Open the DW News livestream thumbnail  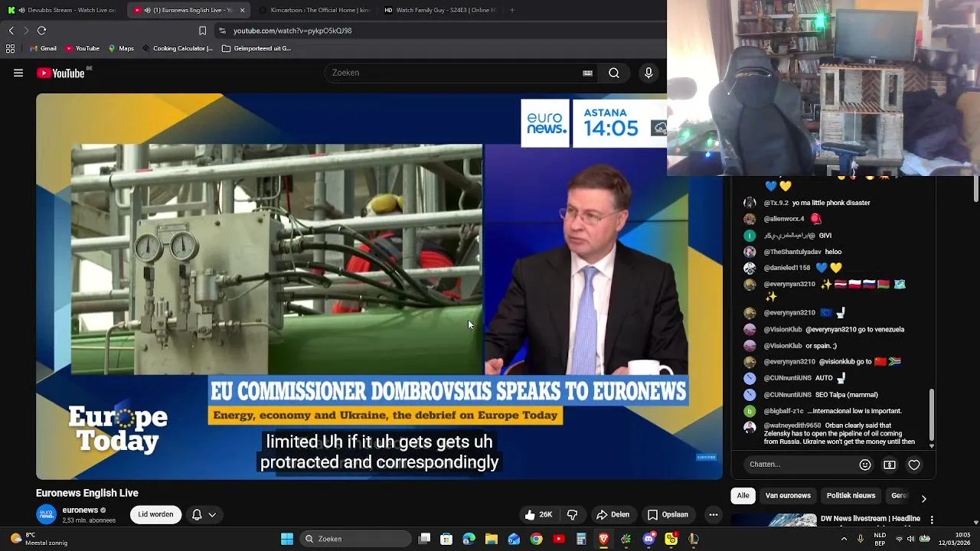point(774,520)
